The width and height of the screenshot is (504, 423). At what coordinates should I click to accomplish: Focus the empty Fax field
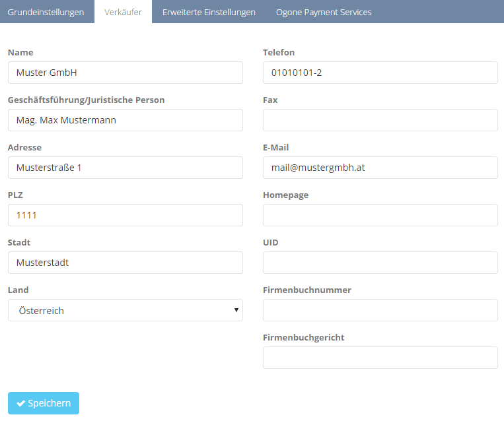pyautogui.click(x=380, y=120)
